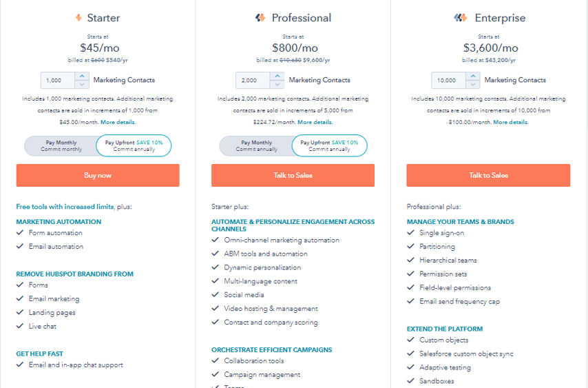Choose Pay Upfront for Professional plan
Screen dimensions: 588x388
coord(329,145)
